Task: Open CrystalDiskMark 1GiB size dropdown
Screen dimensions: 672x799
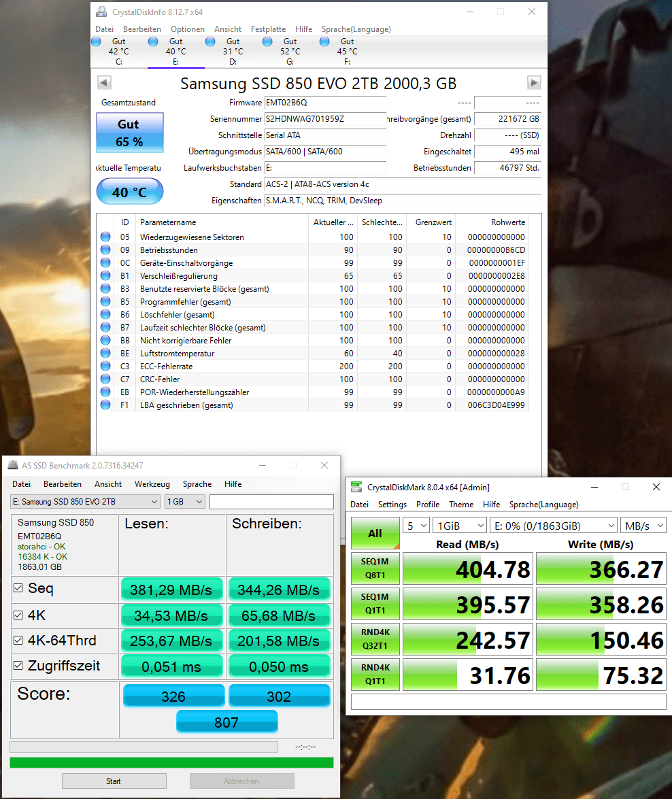Action: (x=460, y=526)
